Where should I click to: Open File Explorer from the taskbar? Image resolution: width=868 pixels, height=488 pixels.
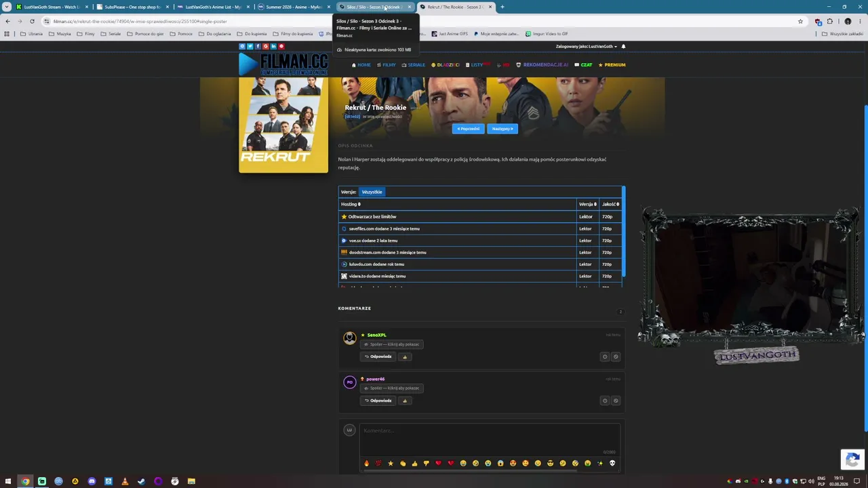191,481
